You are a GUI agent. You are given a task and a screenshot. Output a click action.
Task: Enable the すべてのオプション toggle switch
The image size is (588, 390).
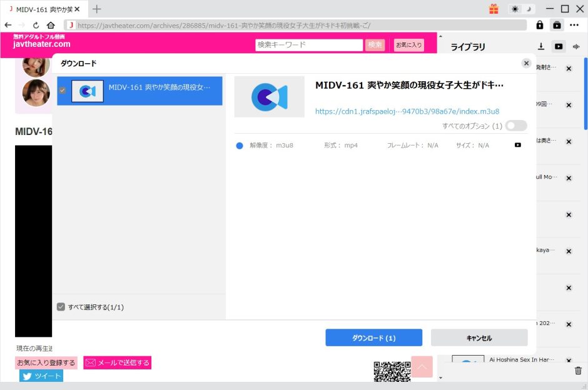pos(516,126)
